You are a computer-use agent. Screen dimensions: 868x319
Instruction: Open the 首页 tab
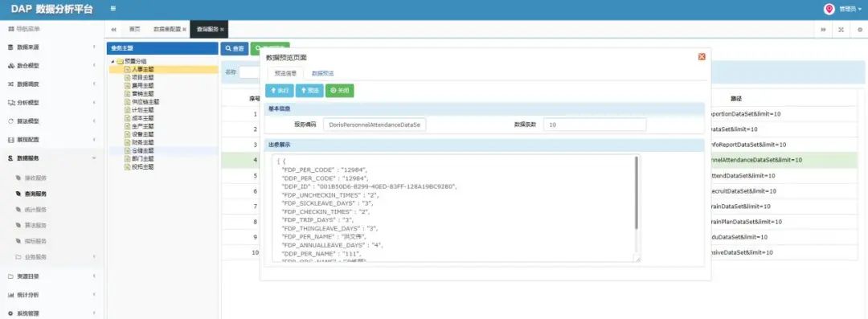(134, 30)
